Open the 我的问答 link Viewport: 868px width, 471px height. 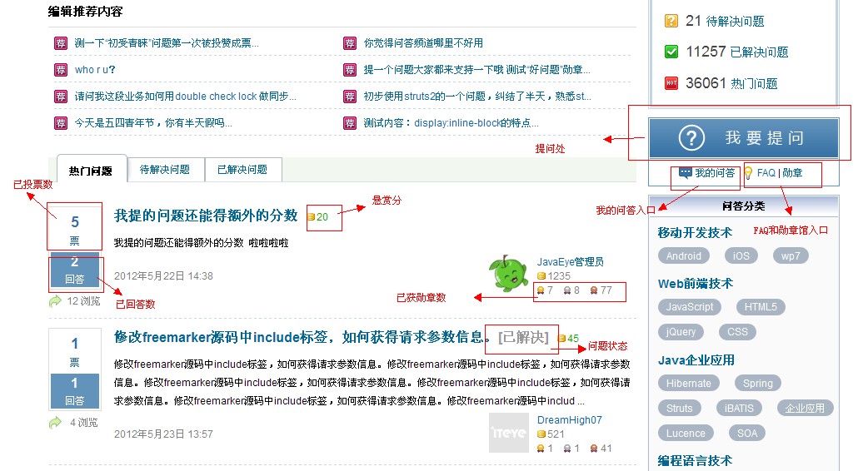(x=715, y=173)
